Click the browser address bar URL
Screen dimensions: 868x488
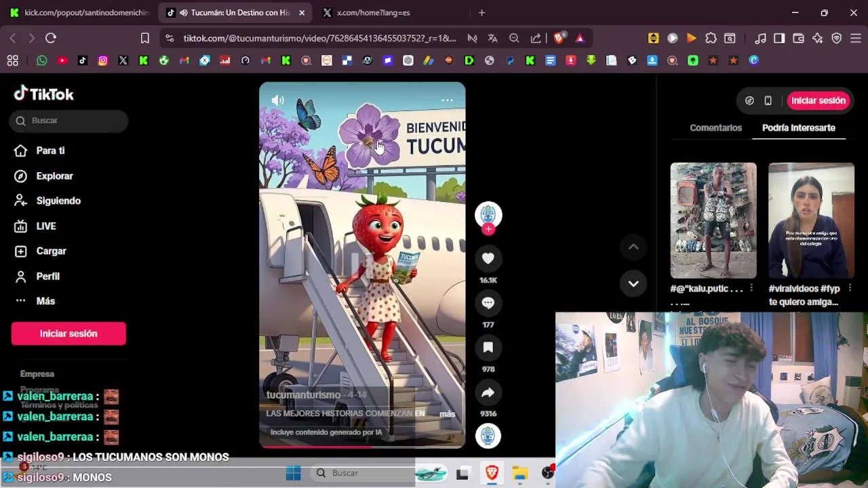coord(319,39)
